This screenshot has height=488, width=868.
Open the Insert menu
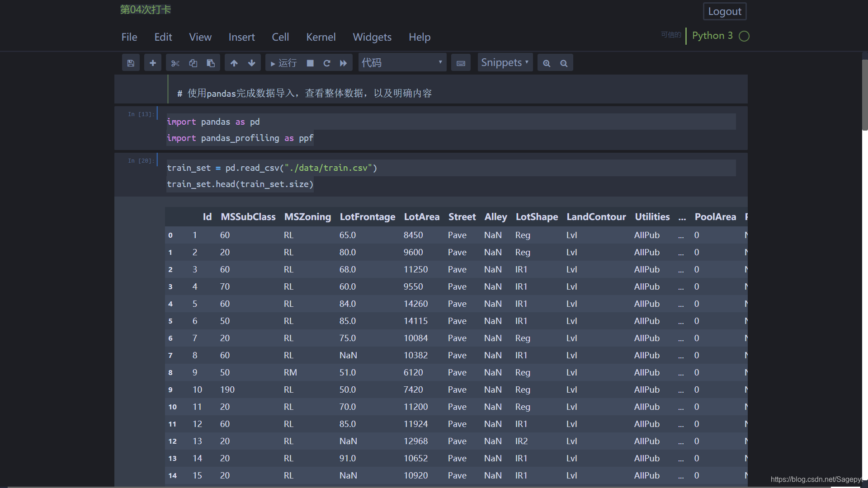click(241, 37)
